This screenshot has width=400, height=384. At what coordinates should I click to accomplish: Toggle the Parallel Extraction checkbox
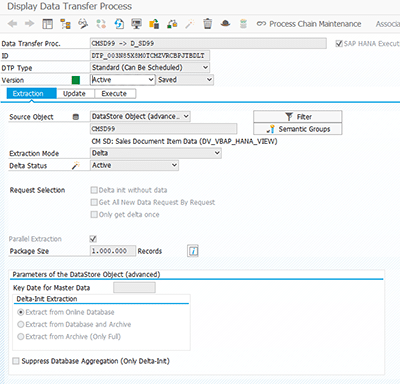[x=93, y=239]
